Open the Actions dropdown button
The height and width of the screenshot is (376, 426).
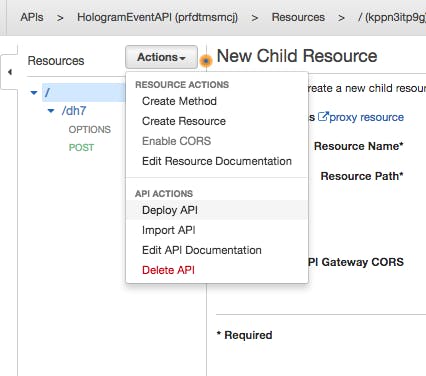161,57
